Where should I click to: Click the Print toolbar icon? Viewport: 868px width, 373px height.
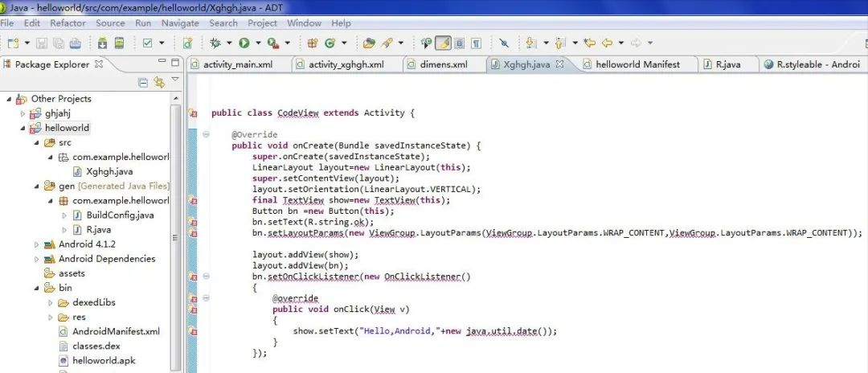coord(76,43)
